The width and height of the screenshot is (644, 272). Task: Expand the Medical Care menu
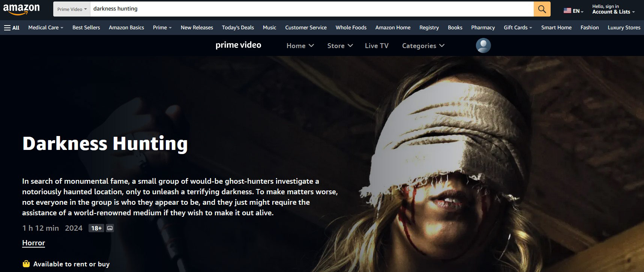tap(46, 27)
